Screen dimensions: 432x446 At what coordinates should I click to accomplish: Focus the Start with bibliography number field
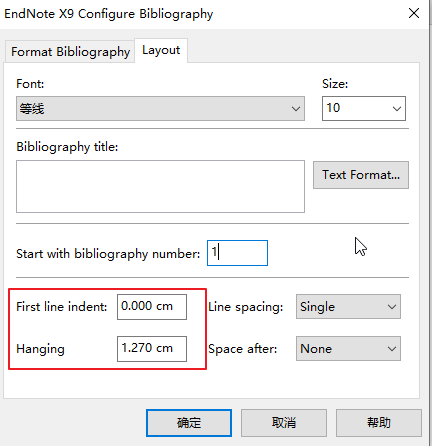click(x=237, y=253)
